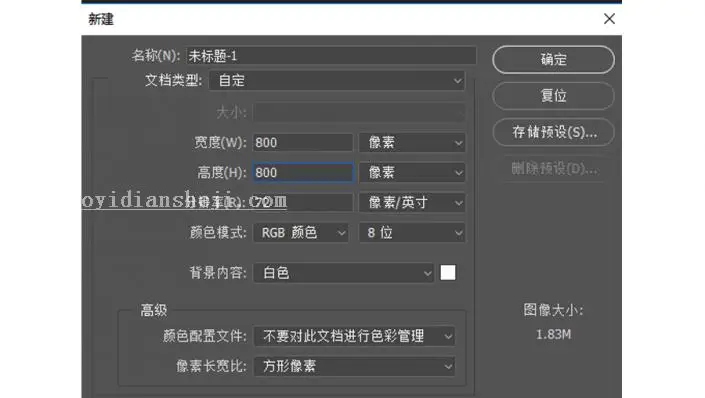Open the 颜色模式 RGB 颜色 dropdown
Screen dimensions: 705x398
[301, 233]
